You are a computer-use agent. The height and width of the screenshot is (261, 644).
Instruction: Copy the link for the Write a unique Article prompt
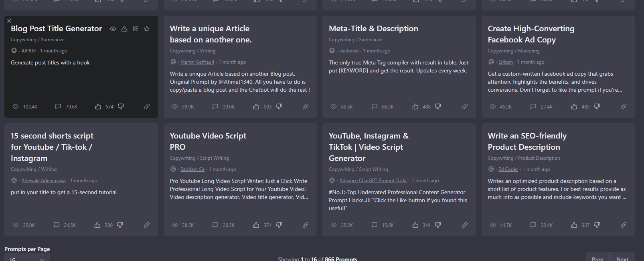click(306, 106)
